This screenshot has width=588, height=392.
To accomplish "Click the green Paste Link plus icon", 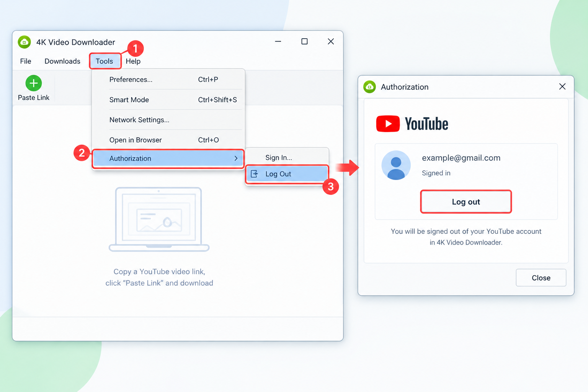I will coord(34,83).
